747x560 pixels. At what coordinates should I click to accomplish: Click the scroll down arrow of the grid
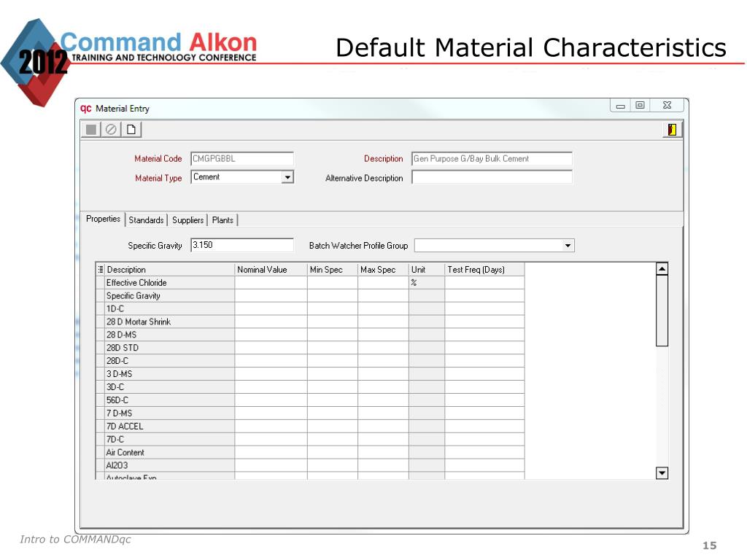(662, 472)
